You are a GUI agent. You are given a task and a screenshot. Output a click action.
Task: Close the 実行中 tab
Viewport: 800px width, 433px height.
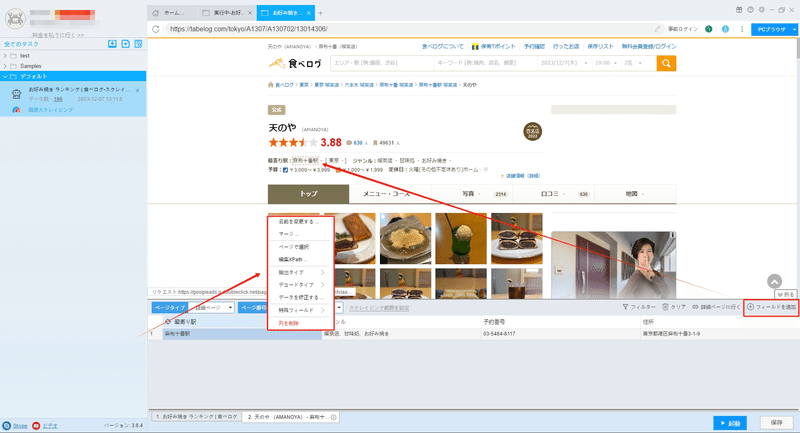[249, 13]
